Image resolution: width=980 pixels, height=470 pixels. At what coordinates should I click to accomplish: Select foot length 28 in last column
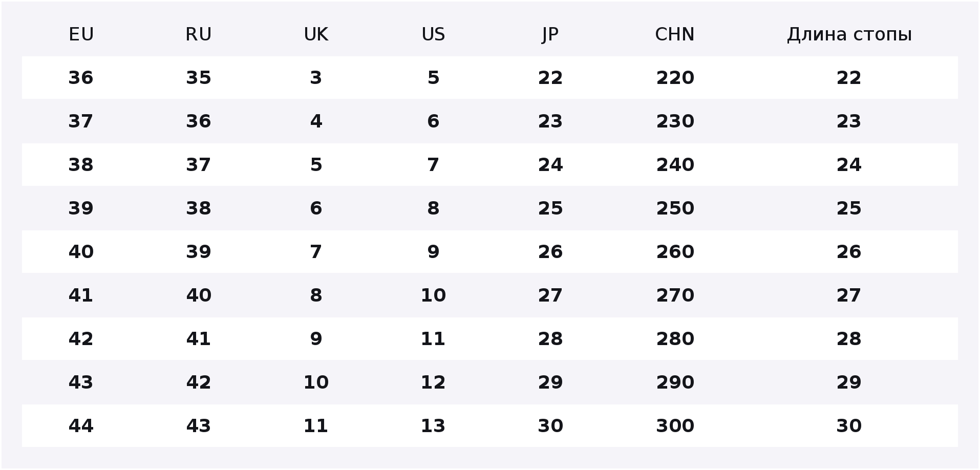tap(849, 339)
